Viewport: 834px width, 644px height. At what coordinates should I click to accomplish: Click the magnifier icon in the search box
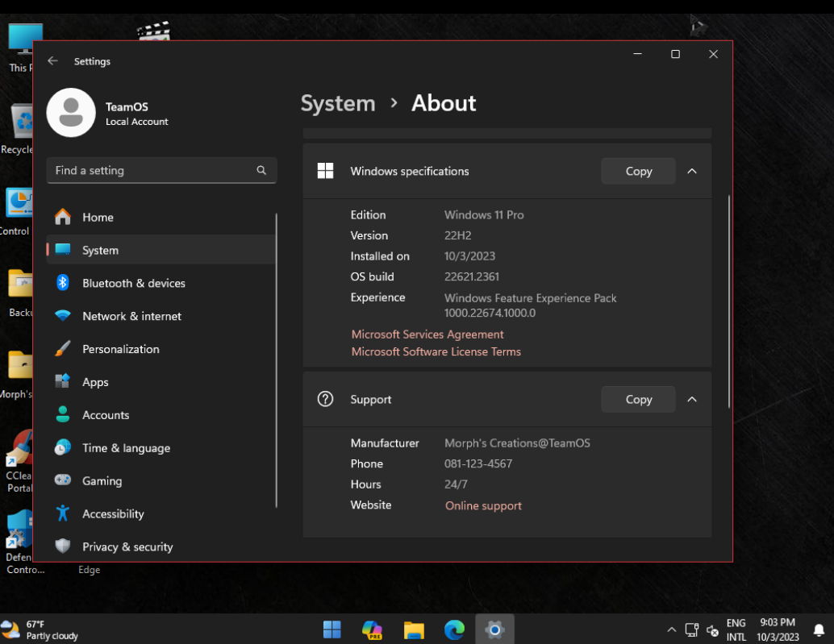[x=261, y=170]
